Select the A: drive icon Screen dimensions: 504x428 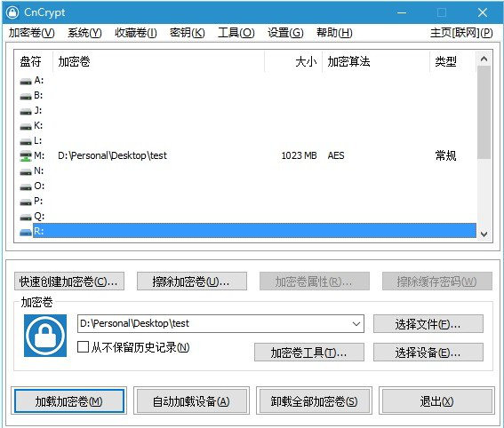coord(26,81)
